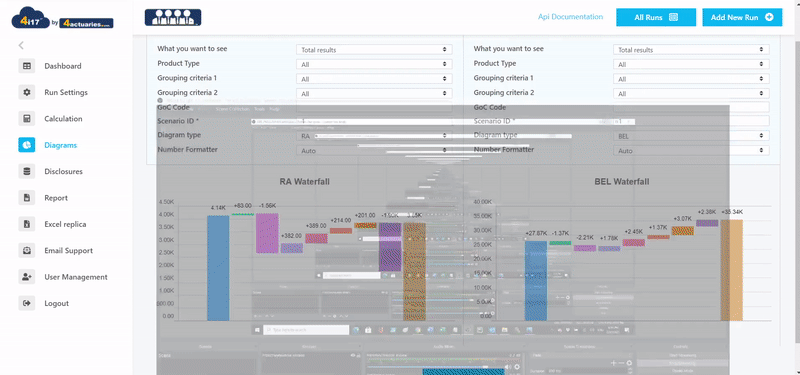Click the +1.78K bar in BEL Waterfall
This screenshot has height=375, width=800.
(609, 248)
